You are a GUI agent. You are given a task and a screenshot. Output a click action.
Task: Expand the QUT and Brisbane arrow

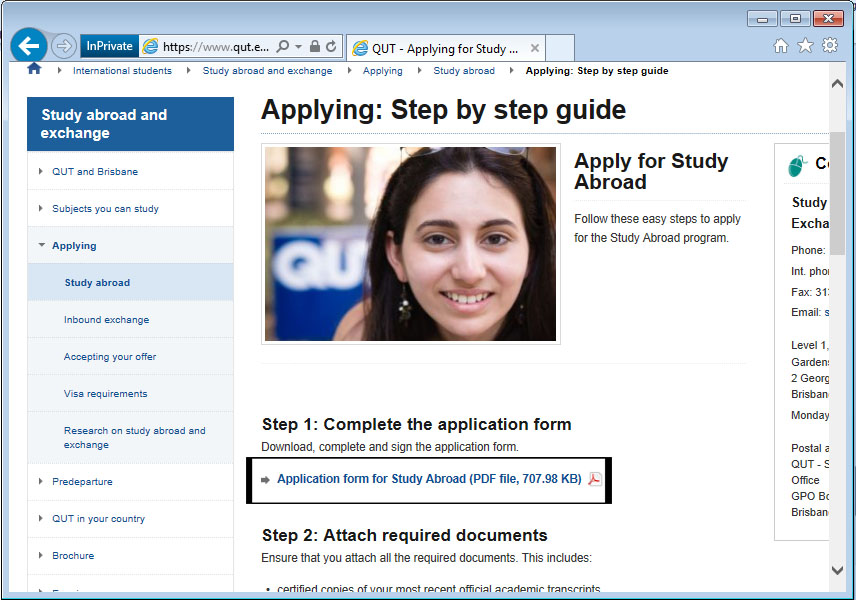(x=40, y=171)
